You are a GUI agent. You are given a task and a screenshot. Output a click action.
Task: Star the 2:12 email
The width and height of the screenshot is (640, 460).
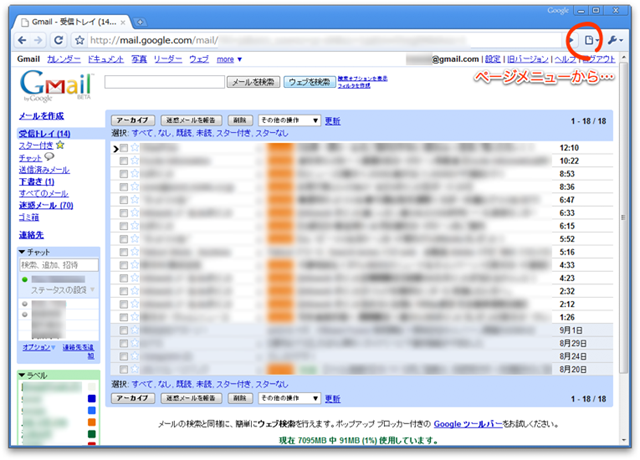click(135, 304)
